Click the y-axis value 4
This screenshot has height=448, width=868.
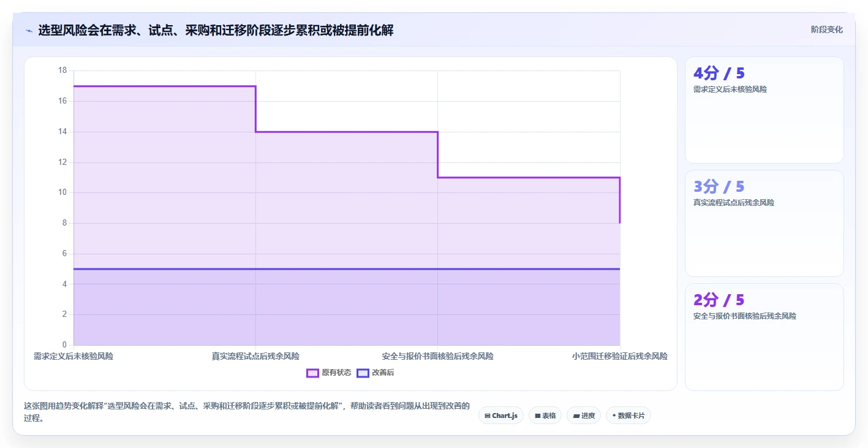coord(64,284)
